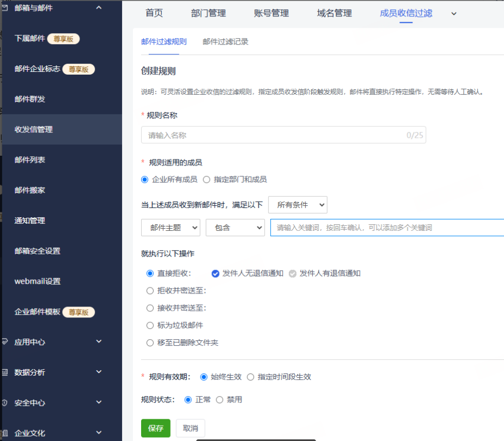Open 邮件列表 in the sidebar

coord(29,160)
